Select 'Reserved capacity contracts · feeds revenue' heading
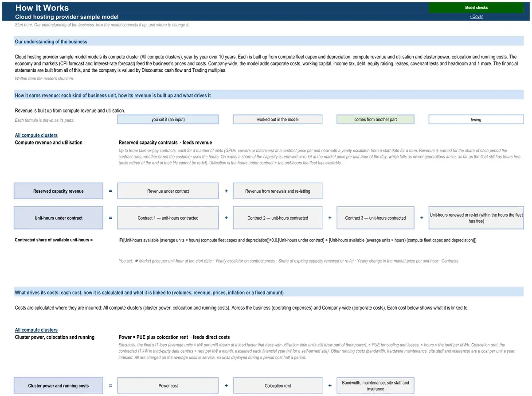Image resolution: width=532 pixels, height=396 pixels. (165, 142)
